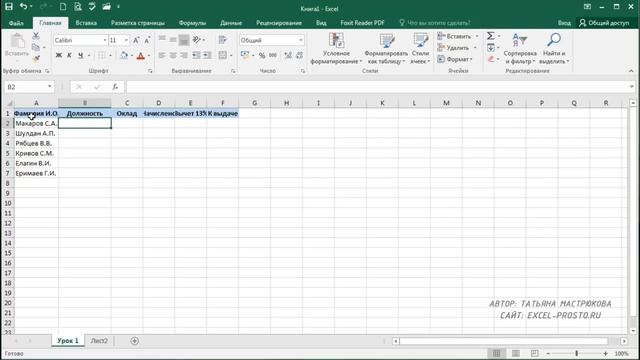Apply red font color A
The height and width of the screenshot is (360, 640).
pos(141,56)
